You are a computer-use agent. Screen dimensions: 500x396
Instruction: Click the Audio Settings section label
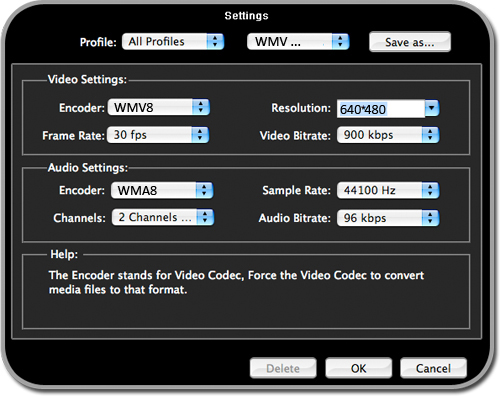click(x=88, y=167)
